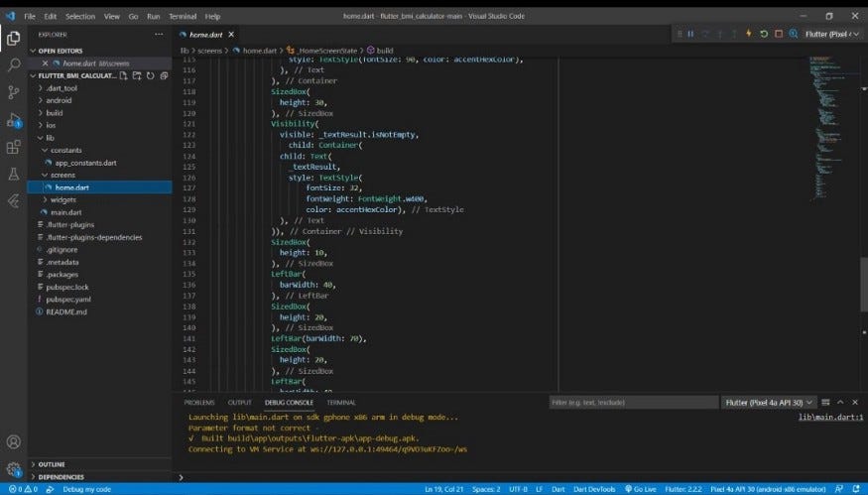Create a new folder in the explorer
Image resolution: width=868 pixels, height=495 pixels.
coord(137,75)
